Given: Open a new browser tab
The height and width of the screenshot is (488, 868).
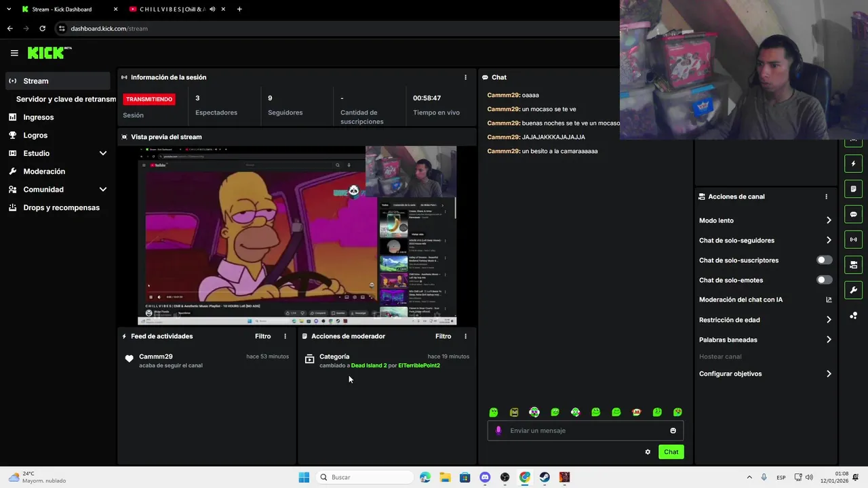Looking at the screenshot, I should point(239,9).
